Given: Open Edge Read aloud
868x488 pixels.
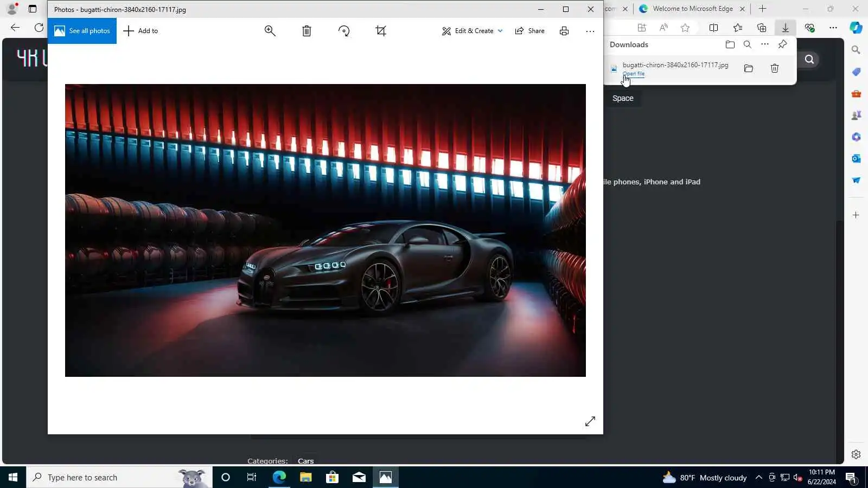Looking at the screenshot, I should (663, 28).
